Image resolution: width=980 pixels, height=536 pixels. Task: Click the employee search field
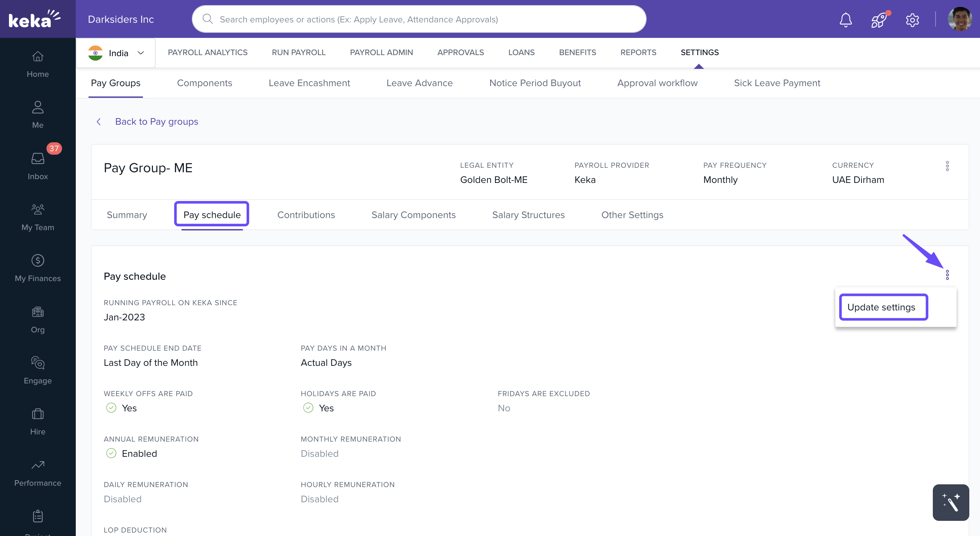pyautogui.click(x=419, y=19)
